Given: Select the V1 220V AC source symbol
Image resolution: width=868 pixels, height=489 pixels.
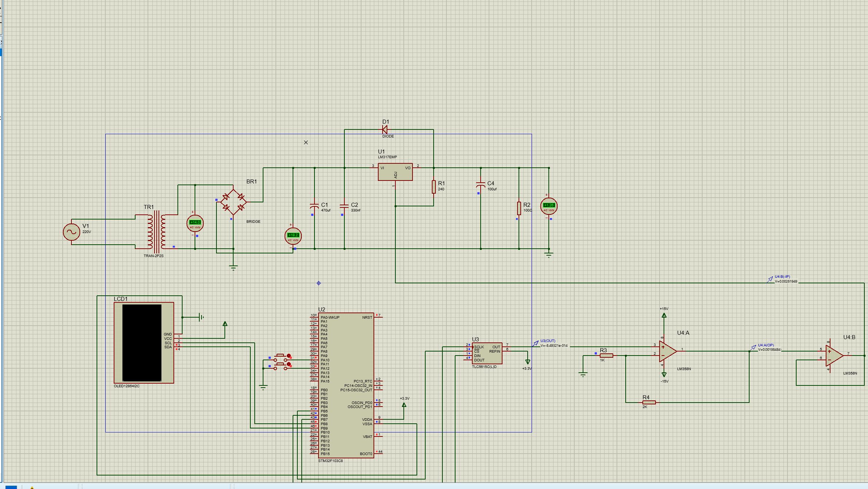Looking at the screenshot, I should 71,232.
